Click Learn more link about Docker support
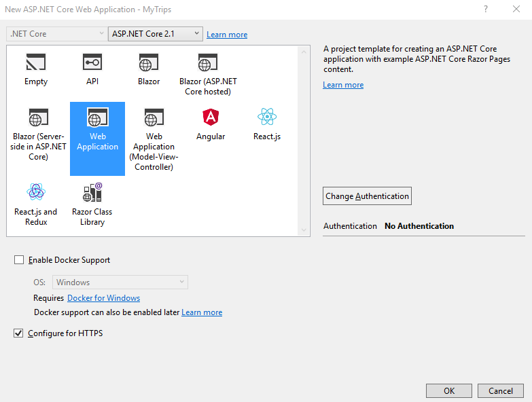 point(202,312)
